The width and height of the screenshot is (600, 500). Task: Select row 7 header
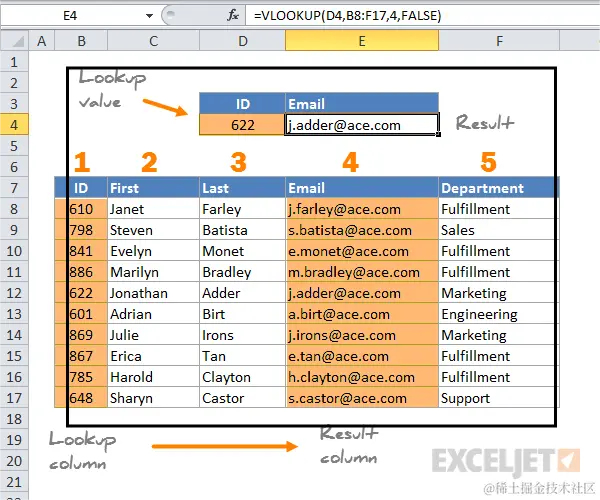(x=14, y=188)
